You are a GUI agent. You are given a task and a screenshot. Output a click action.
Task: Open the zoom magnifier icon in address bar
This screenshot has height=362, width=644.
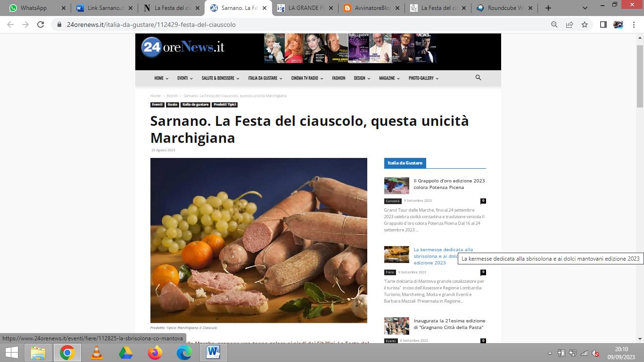554,25
